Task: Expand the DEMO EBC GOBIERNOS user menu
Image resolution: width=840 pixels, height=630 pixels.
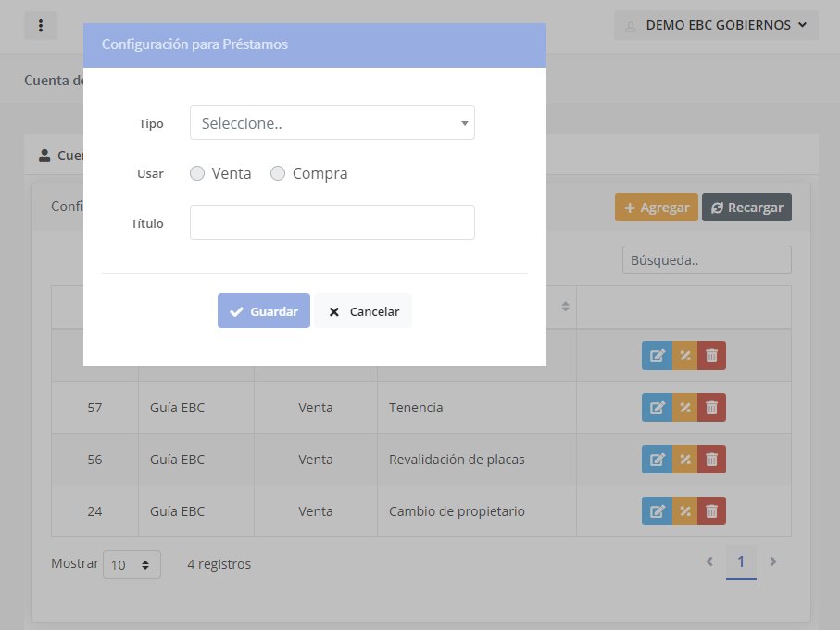Action: point(716,25)
